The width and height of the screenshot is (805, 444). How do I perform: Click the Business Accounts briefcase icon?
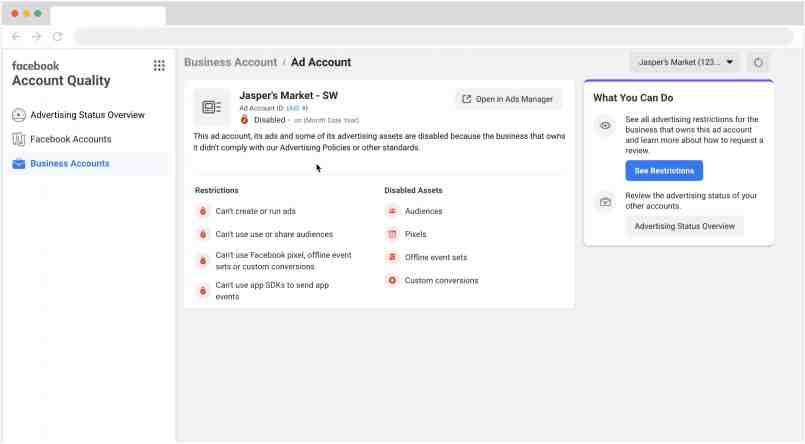pyautogui.click(x=18, y=164)
